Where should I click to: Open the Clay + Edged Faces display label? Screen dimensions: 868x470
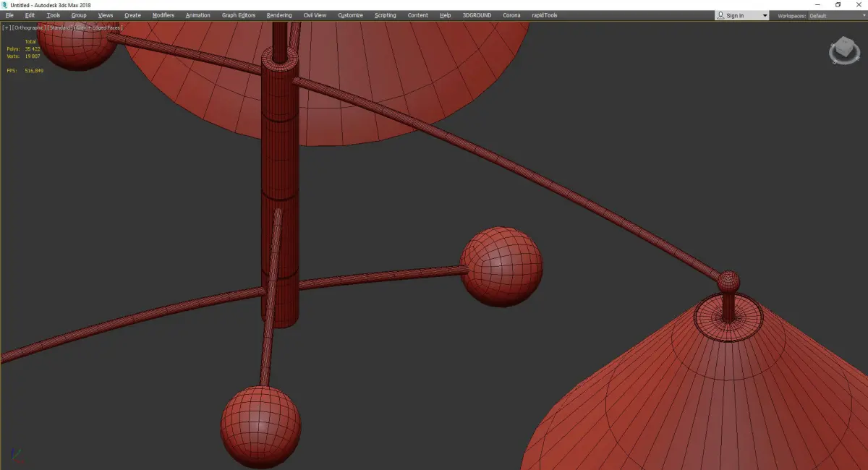[98, 27]
